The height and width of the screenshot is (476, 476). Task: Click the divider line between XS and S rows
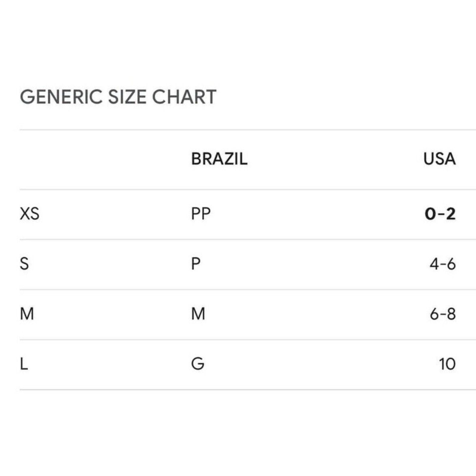pos(248,239)
